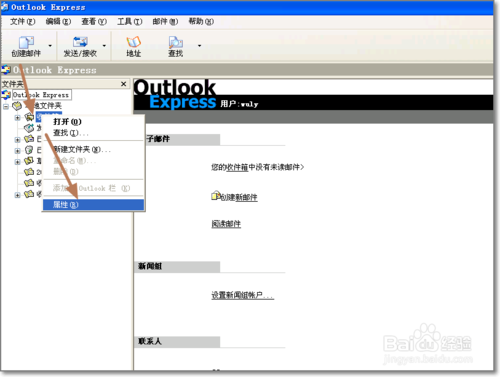Open the 编辑(E) menu
The image size is (500, 377).
click(x=58, y=22)
